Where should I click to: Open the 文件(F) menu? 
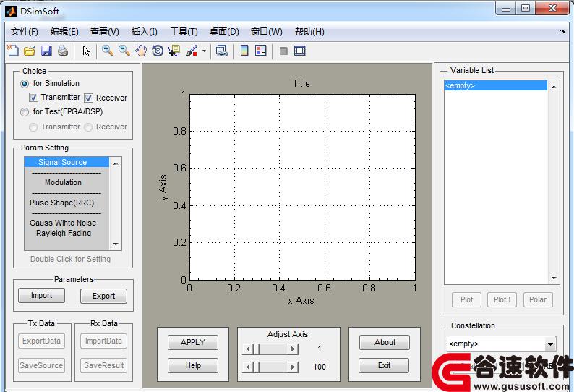click(x=24, y=32)
